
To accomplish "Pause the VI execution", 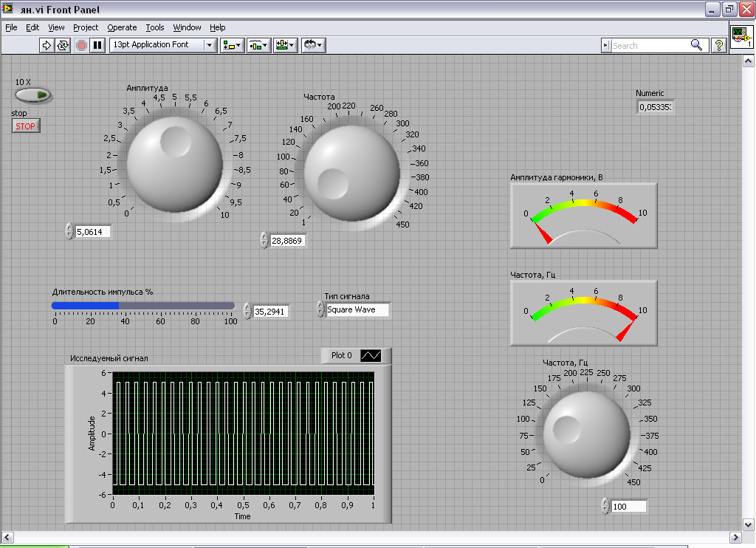I will coord(97,45).
